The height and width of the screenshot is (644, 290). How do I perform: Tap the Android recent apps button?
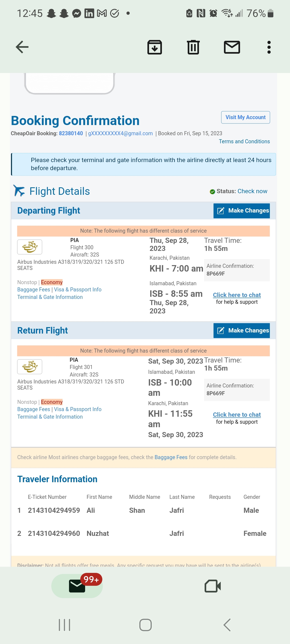[x=64, y=625]
